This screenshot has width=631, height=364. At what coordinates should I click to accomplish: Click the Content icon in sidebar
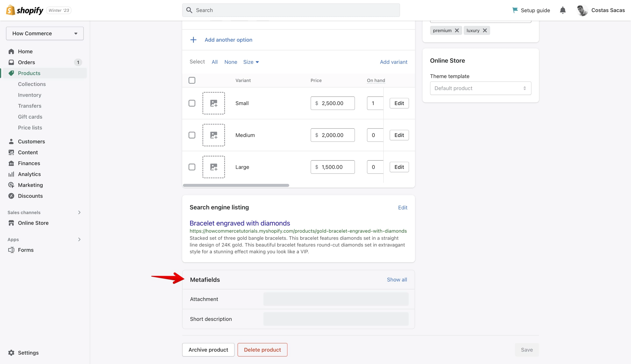pyautogui.click(x=11, y=152)
